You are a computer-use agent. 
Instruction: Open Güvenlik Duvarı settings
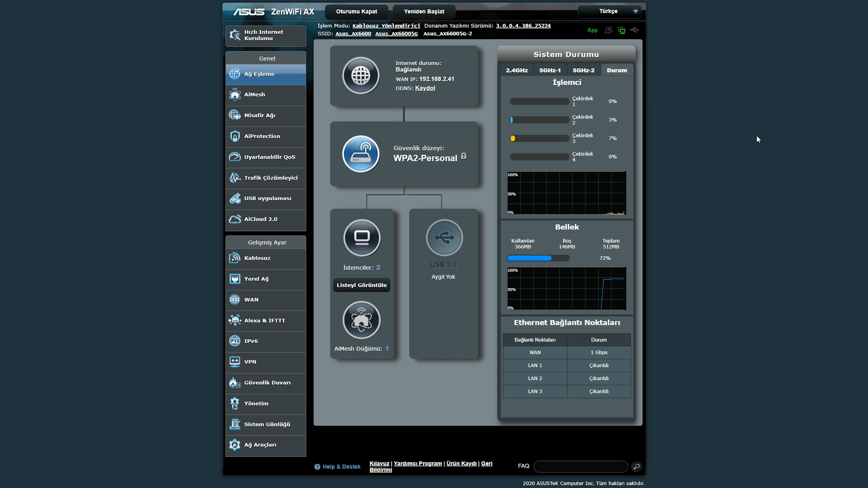point(266,383)
